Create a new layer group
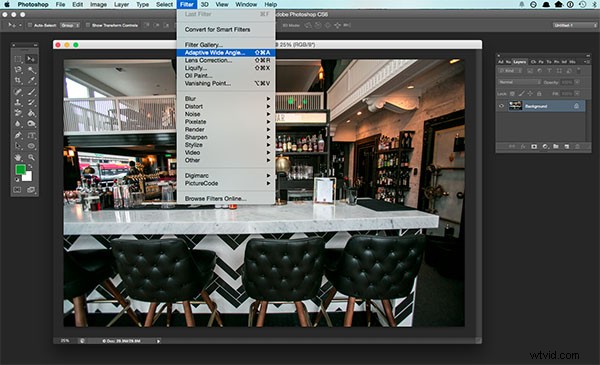Screen dimensions: 600x365 556,147
